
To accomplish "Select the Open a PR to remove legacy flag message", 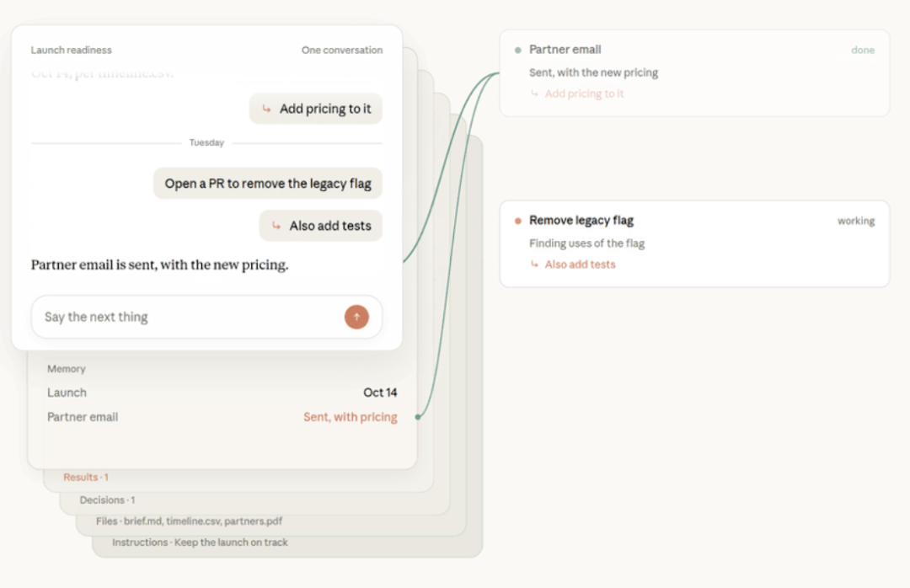I will pyautogui.click(x=268, y=184).
